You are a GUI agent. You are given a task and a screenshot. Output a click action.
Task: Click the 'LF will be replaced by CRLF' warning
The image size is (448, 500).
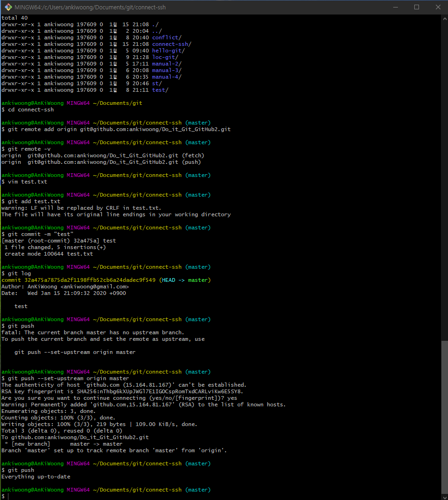pyautogui.click(x=81, y=208)
